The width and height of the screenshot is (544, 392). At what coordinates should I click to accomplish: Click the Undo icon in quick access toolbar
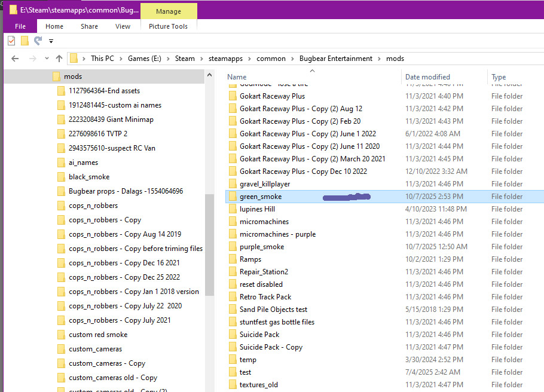tap(38, 41)
